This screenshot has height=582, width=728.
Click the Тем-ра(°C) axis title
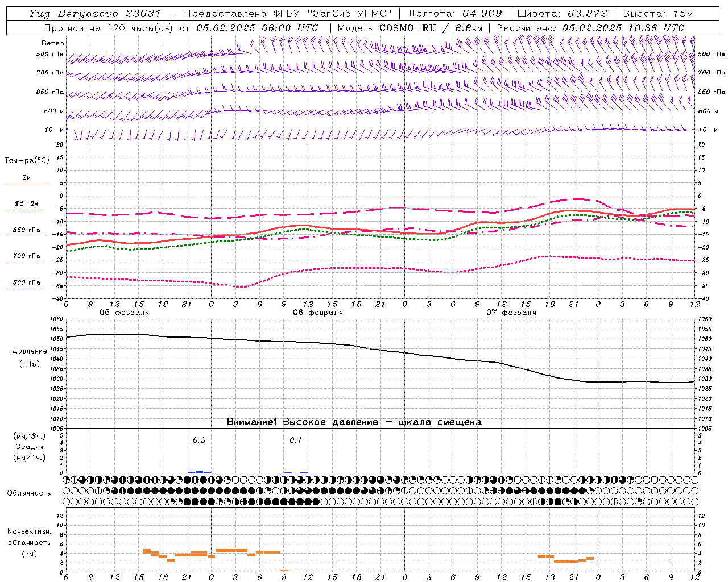pos(27,161)
